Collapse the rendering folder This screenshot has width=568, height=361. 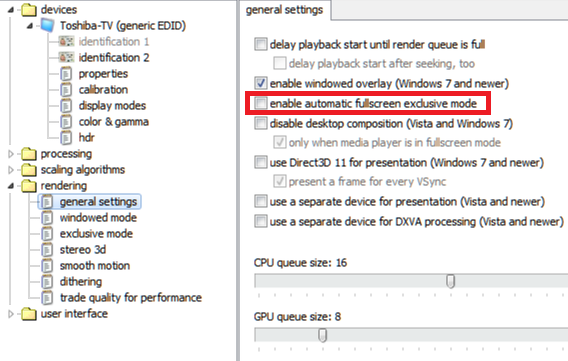[x=11, y=186]
